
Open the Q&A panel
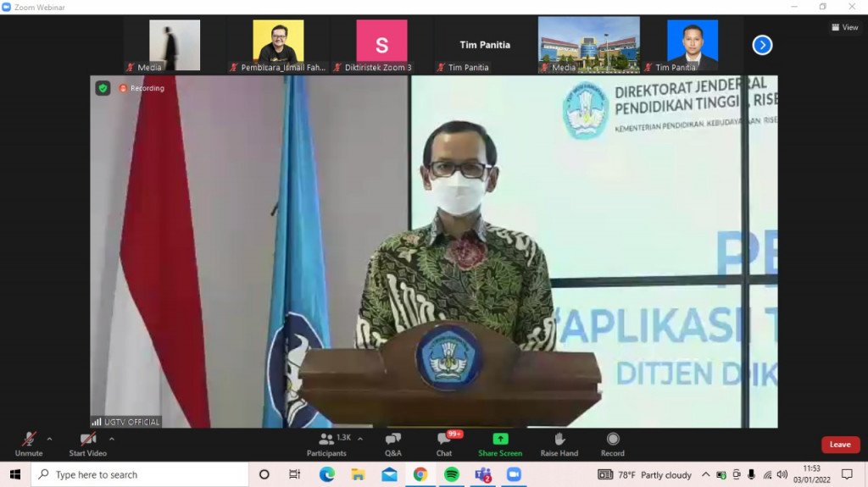[392, 445]
